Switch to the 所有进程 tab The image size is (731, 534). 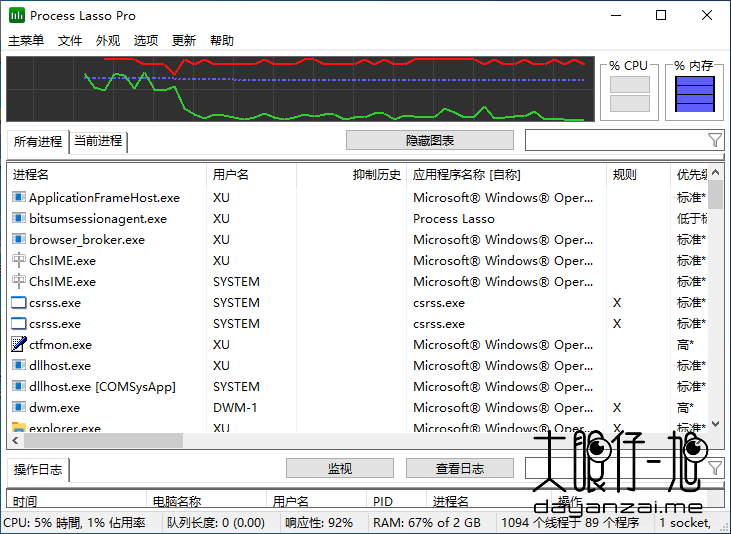(38, 141)
